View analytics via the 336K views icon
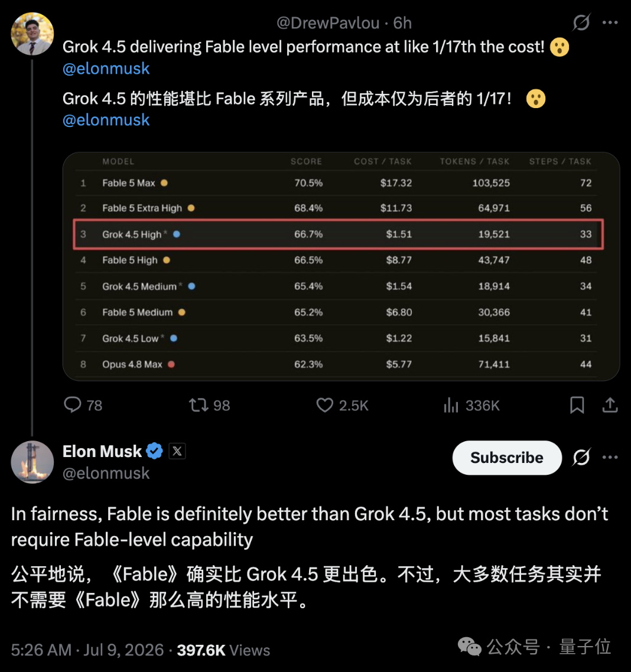 tap(451, 405)
